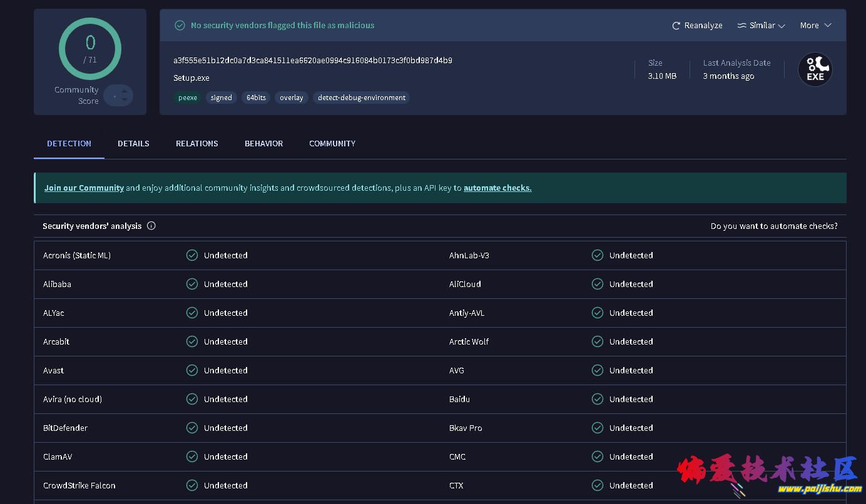This screenshot has height=504, width=866.
Task: Click the info icon beside Security vendors' analysis
Action: [x=151, y=226]
